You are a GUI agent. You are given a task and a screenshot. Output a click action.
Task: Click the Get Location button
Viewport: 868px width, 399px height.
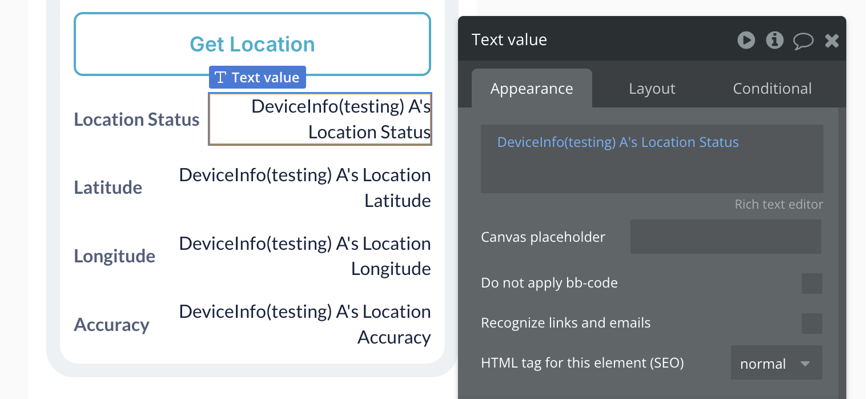(x=252, y=44)
